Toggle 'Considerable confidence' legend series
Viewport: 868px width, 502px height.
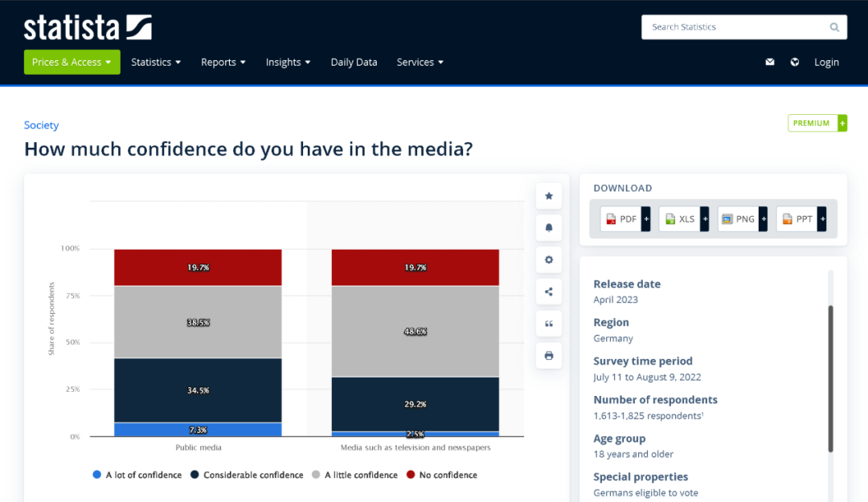click(x=247, y=475)
